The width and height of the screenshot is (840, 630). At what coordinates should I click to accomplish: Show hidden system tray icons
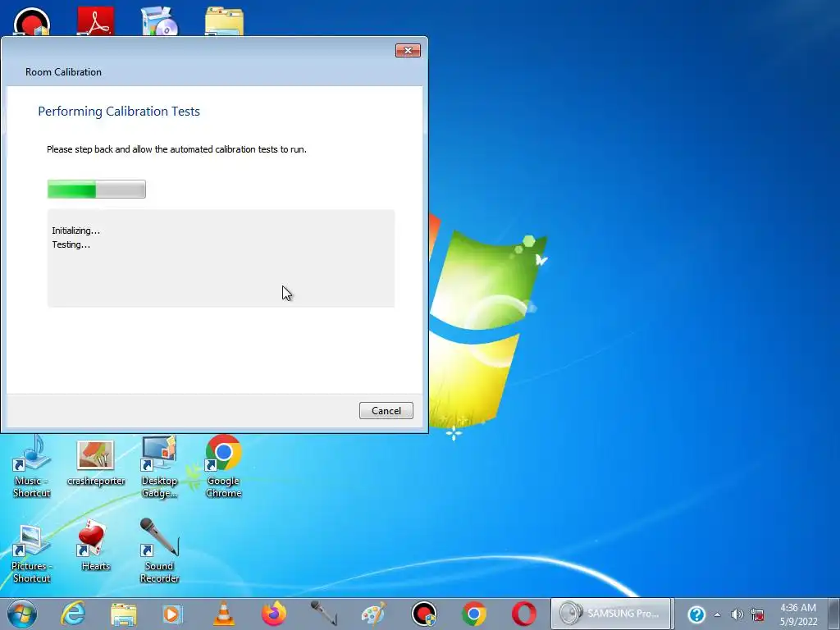[x=717, y=614]
